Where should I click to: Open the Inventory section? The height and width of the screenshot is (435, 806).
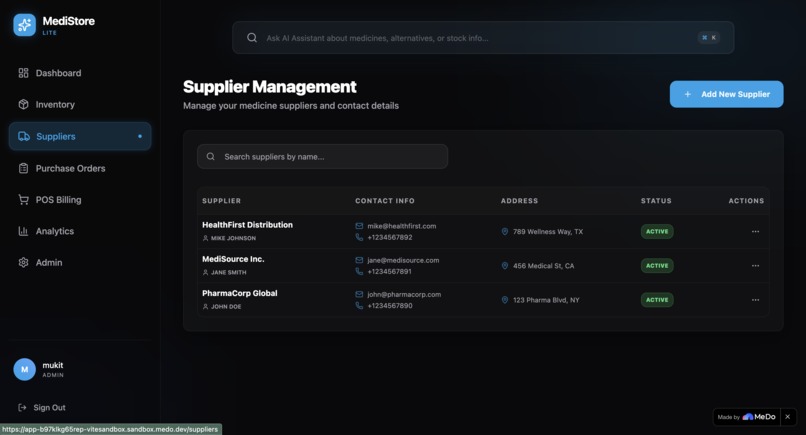80,104
